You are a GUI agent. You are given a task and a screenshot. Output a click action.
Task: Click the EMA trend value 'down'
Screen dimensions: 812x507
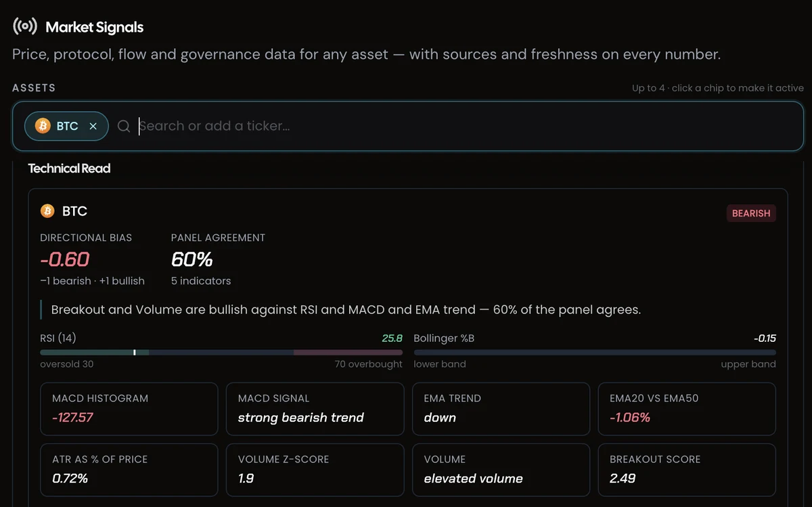click(440, 418)
